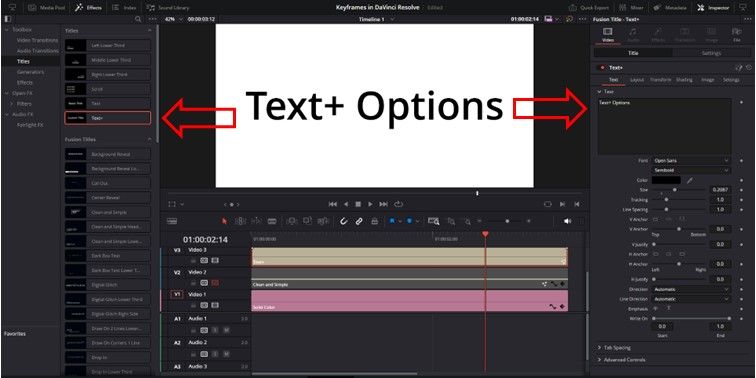756x378 pixels.
Task: Click the Play button in transport controls
Action: (370, 204)
